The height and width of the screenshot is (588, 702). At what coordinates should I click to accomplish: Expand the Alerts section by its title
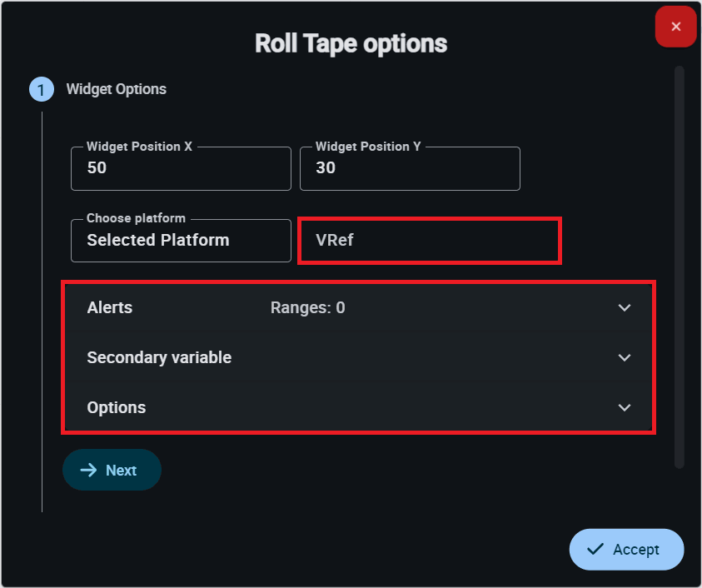(x=110, y=307)
